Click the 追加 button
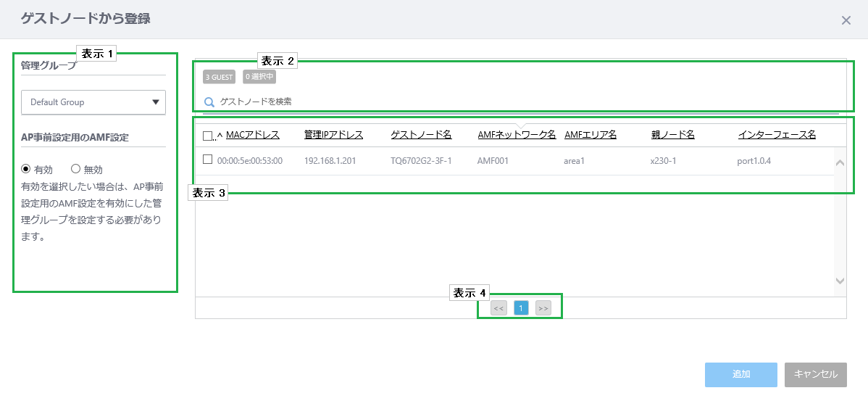Screen dimensions: 868x401 click(741, 374)
